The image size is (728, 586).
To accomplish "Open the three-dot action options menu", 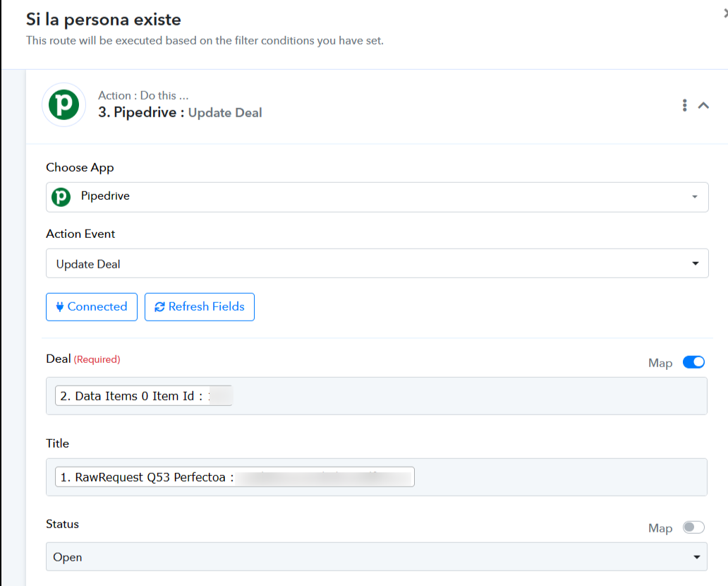I will (684, 105).
